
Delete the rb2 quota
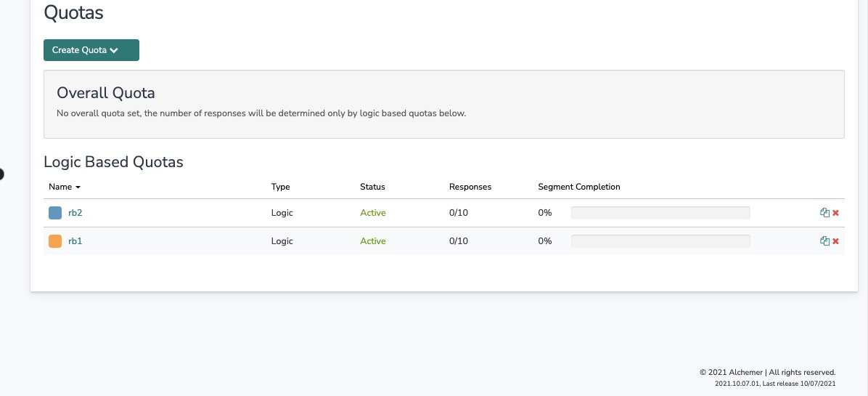pyautogui.click(x=836, y=213)
